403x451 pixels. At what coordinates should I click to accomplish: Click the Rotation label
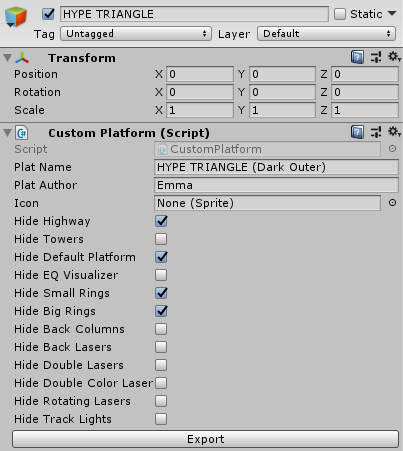37,92
